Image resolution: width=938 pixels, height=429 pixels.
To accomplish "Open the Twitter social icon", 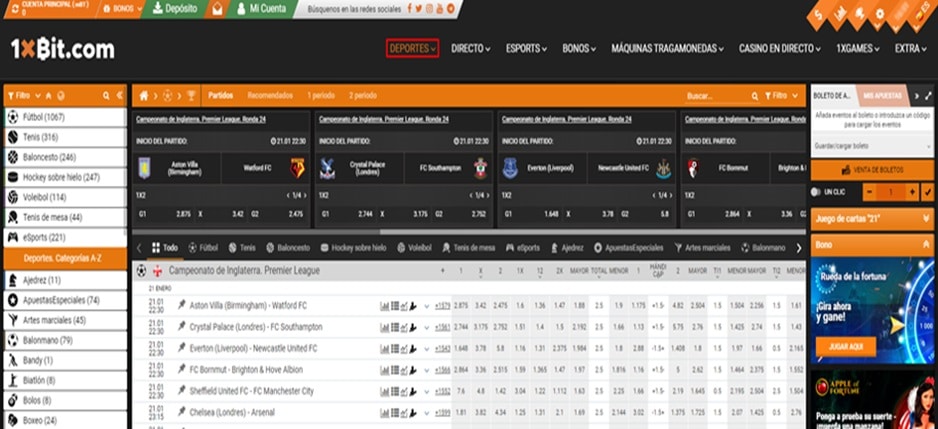I will (419, 8).
